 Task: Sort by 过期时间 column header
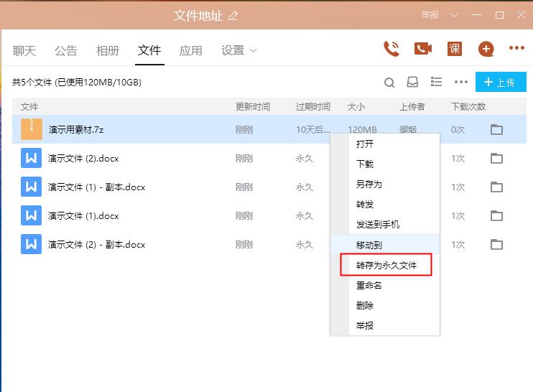[312, 107]
